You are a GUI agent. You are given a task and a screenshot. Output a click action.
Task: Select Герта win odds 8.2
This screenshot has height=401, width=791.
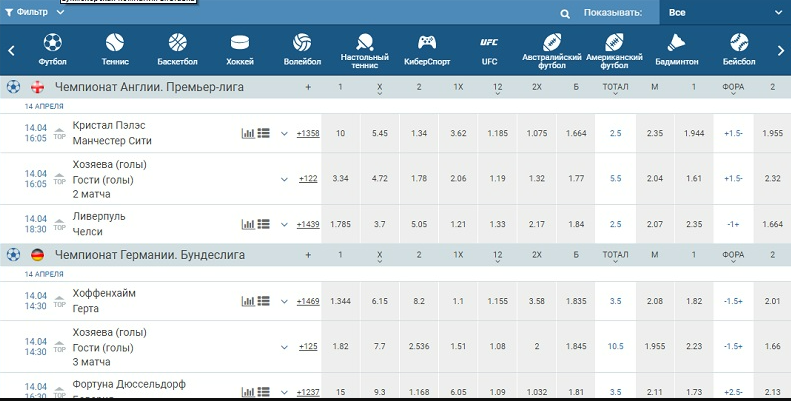[419, 301]
